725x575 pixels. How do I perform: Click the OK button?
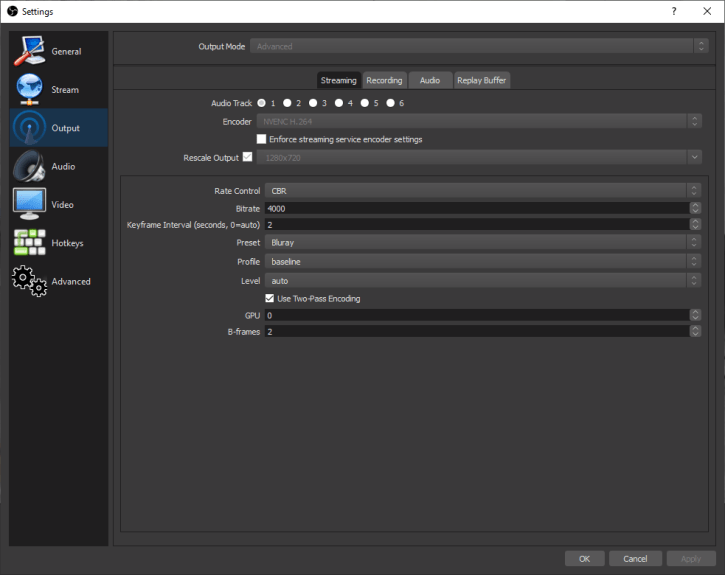(x=584, y=559)
